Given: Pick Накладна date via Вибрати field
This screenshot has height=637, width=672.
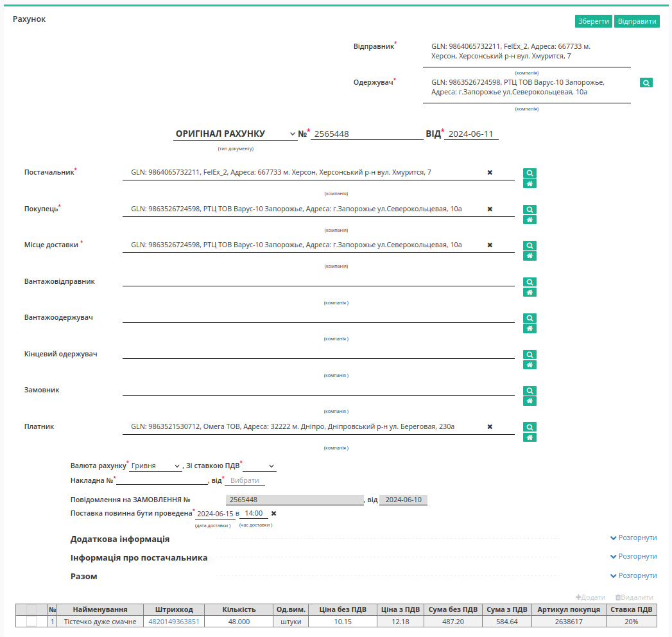Looking at the screenshot, I should click(x=245, y=480).
